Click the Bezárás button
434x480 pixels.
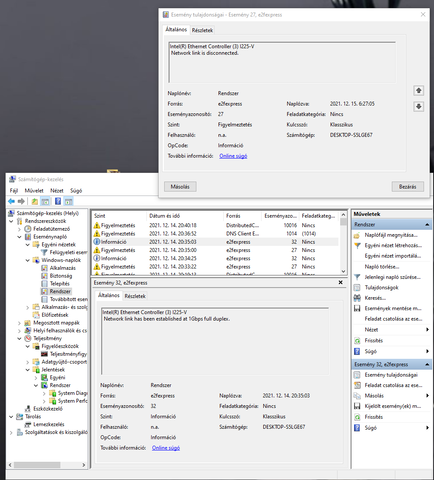(x=407, y=187)
